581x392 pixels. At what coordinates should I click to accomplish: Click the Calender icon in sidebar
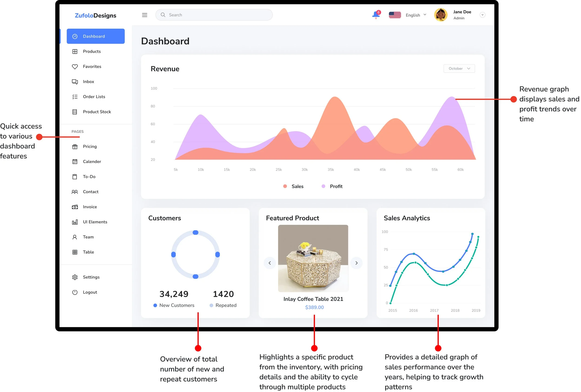tap(75, 162)
